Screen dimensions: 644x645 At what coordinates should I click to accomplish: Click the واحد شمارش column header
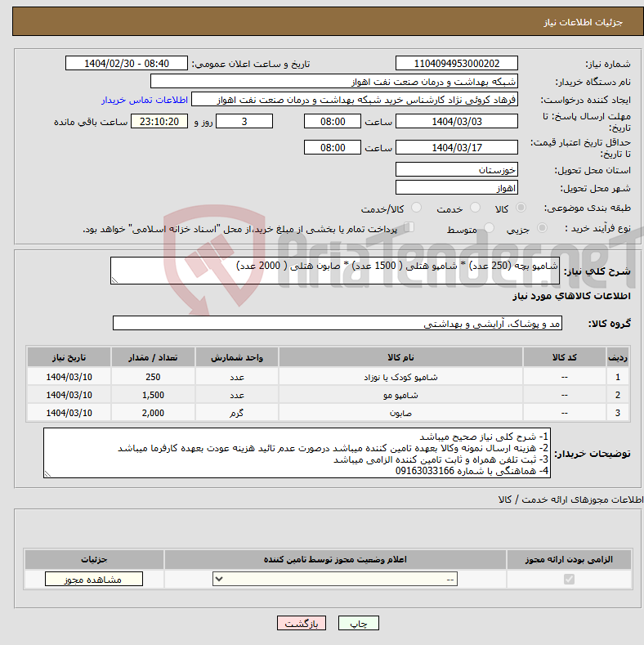pos(237,357)
